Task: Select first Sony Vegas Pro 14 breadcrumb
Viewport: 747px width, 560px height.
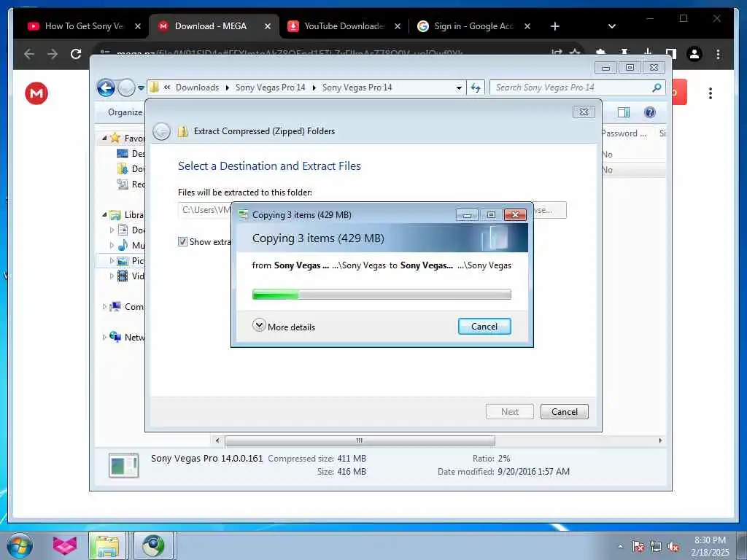Action: click(x=270, y=87)
